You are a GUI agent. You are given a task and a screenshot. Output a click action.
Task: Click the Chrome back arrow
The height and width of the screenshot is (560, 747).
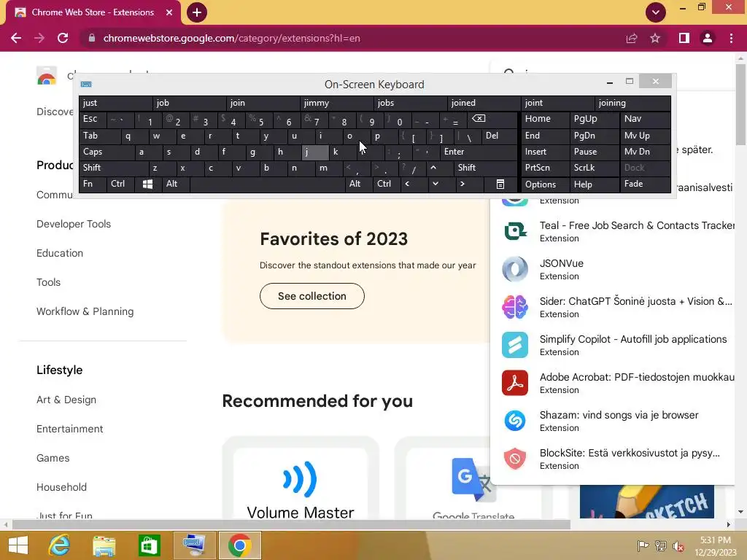point(16,38)
